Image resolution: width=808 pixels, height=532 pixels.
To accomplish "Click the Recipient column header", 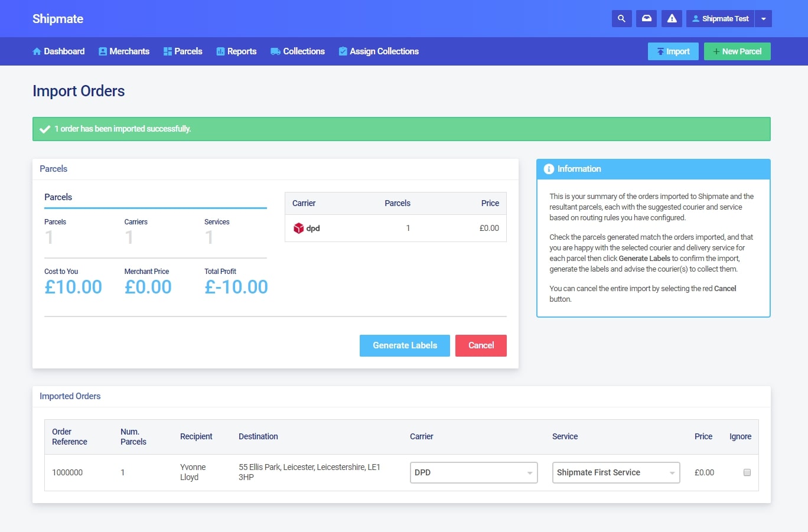I will point(196,436).
